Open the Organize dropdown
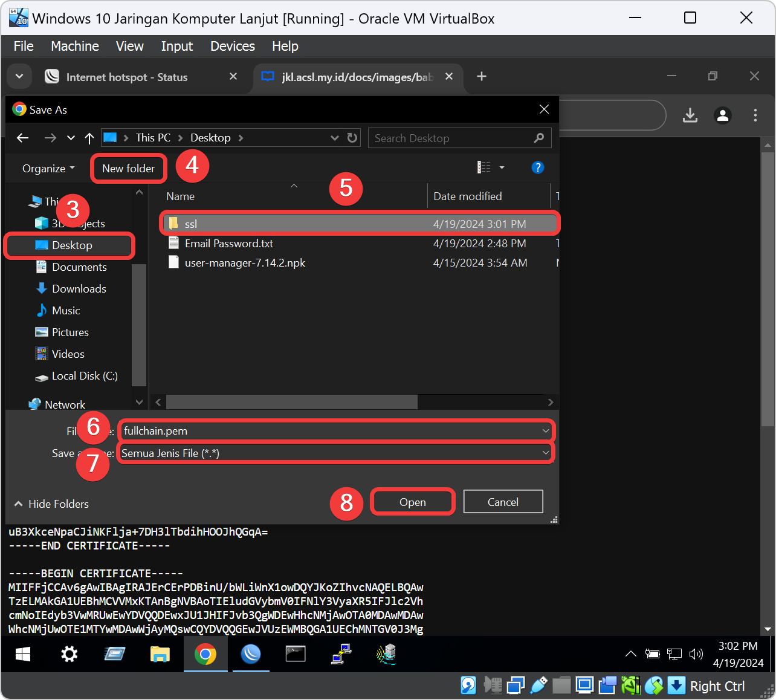The image size is (776, 700). [48, 168]
